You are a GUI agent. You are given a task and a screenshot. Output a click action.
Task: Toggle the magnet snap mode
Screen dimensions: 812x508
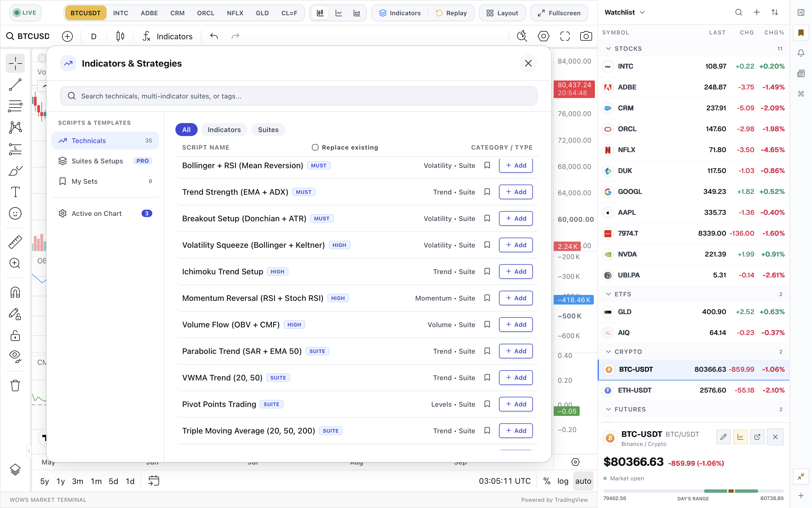[x=15, y=292]
